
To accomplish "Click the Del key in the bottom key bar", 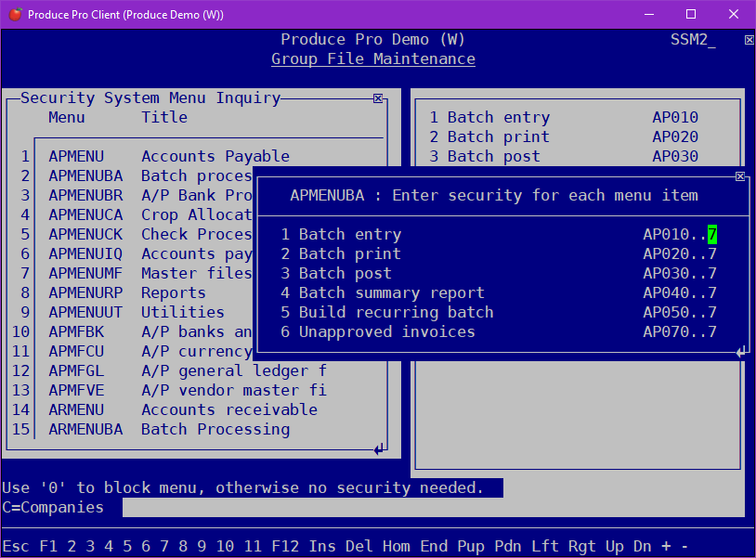I will coord(359,547).
